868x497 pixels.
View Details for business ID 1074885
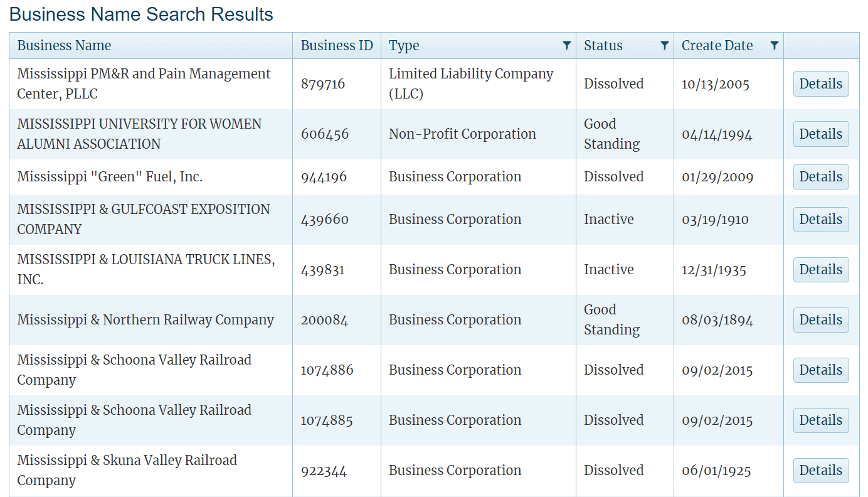point(820,420)
